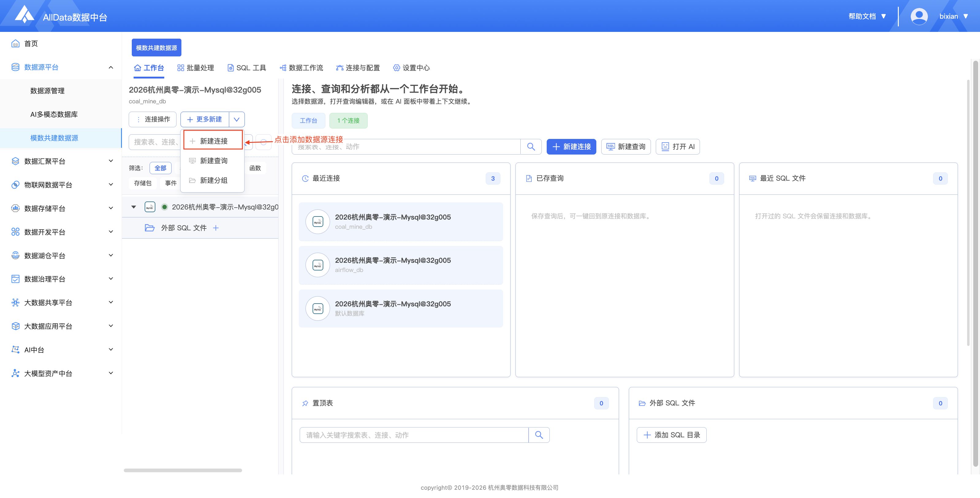
Task: Open the user avatar icon
Action: (919, 16)
